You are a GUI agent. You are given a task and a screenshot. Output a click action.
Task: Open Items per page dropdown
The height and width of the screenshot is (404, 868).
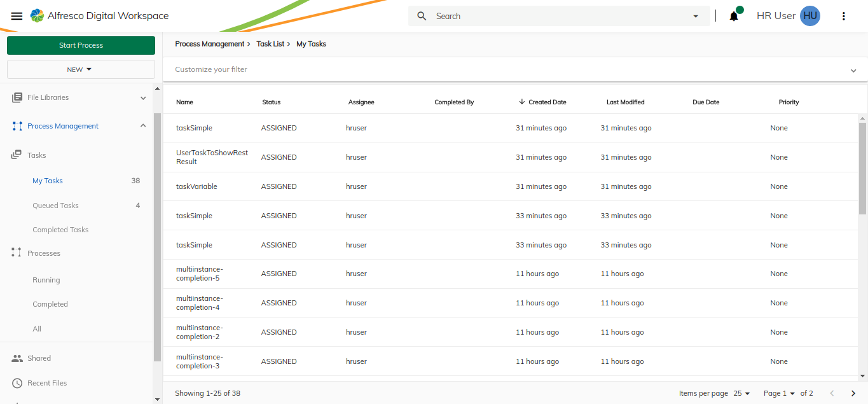pos(741,393)
